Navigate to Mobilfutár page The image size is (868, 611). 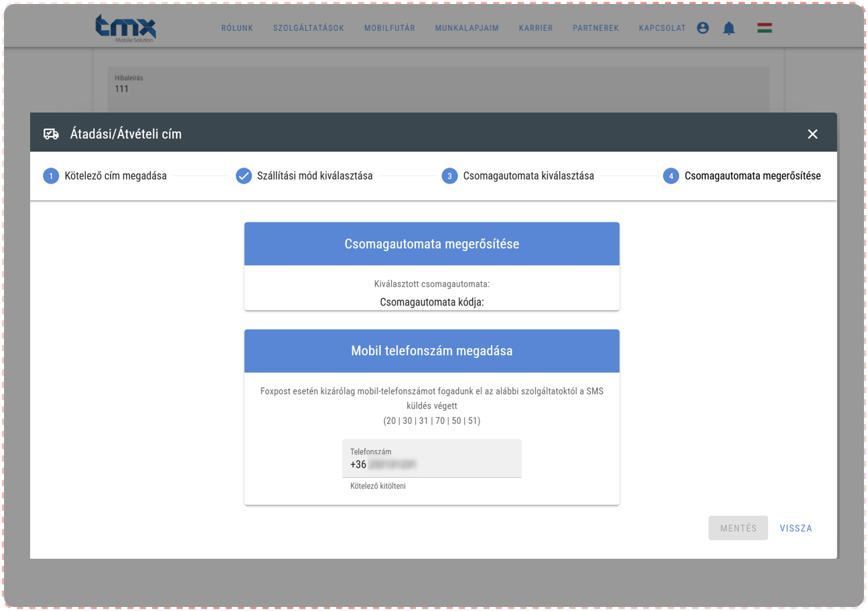(390, 28)
